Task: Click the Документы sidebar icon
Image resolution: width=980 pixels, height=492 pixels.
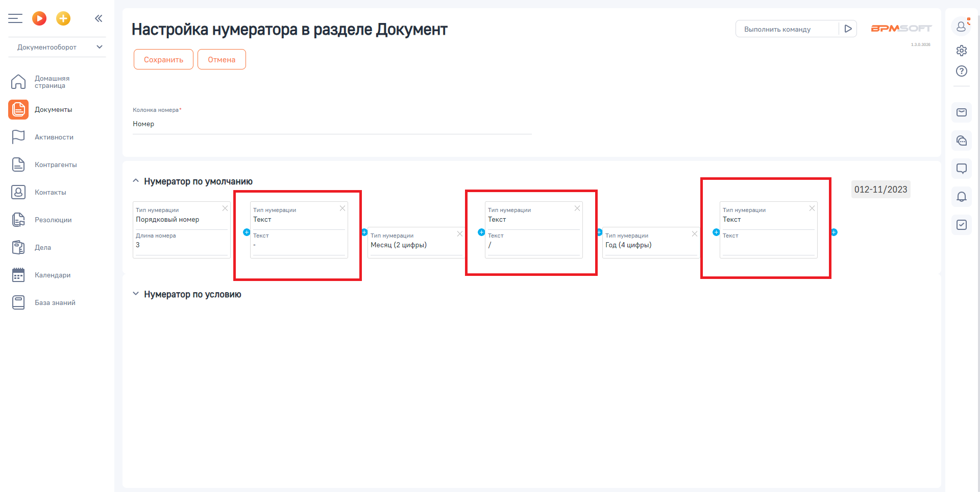Action: (x=18, y=109)
